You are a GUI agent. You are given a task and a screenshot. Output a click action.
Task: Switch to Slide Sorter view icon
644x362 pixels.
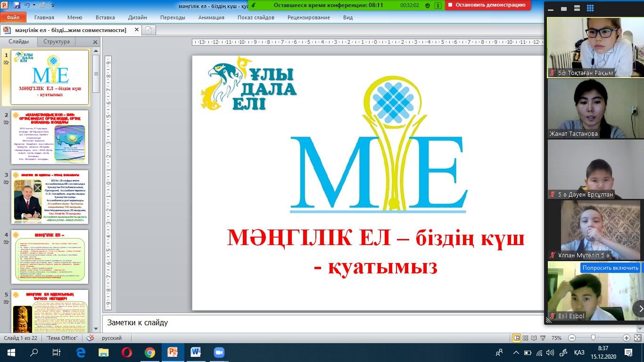525,338
